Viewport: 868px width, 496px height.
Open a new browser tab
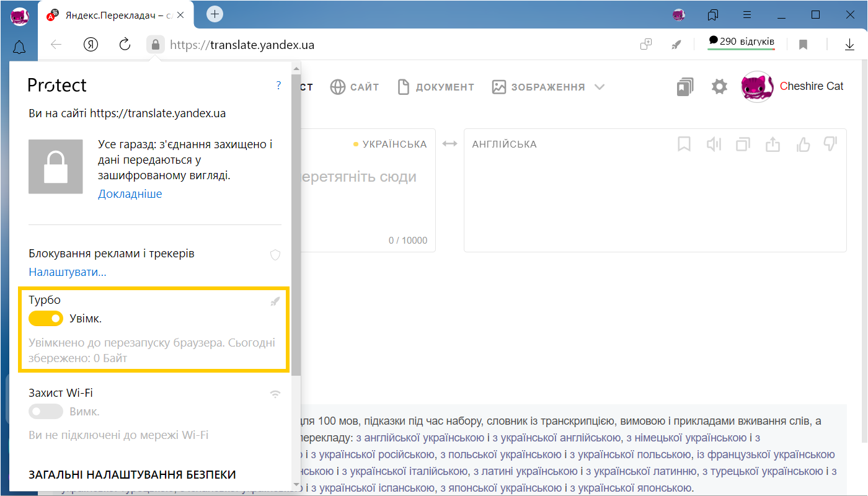click(x=215, y=14)
